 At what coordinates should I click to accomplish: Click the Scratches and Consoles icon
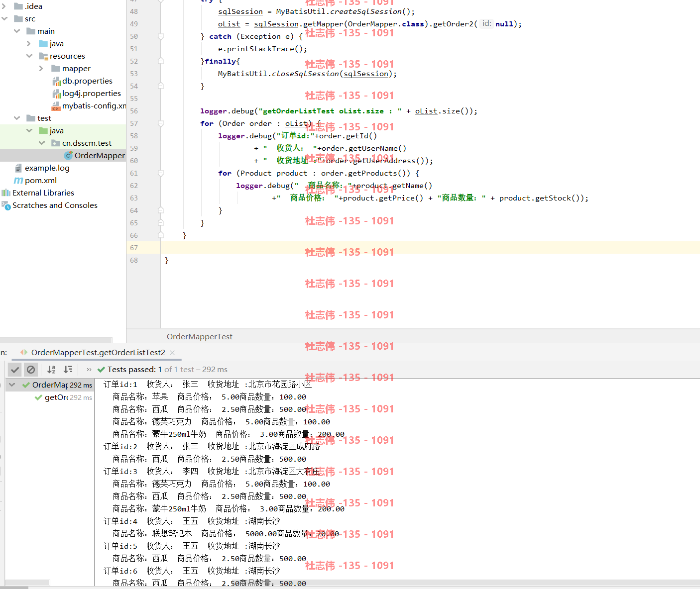pyautogui.click(x=6, y=205)
